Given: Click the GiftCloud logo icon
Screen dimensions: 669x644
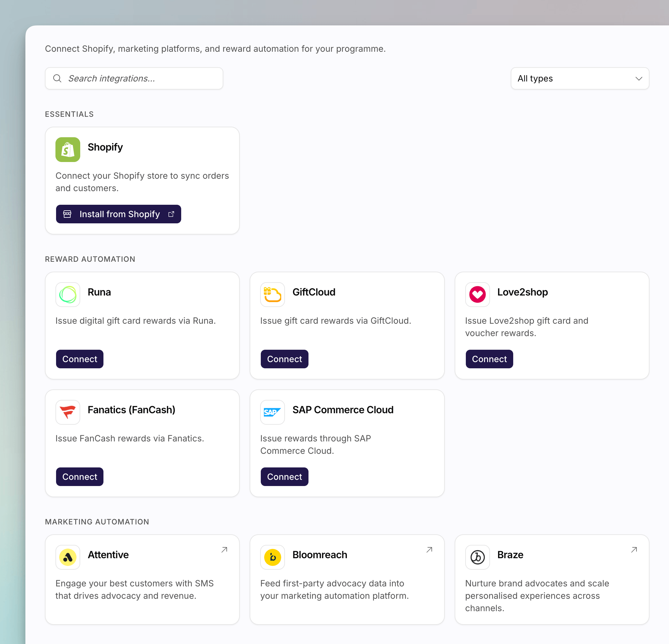Looking at the screenshot, I should (x=272, y=294).
